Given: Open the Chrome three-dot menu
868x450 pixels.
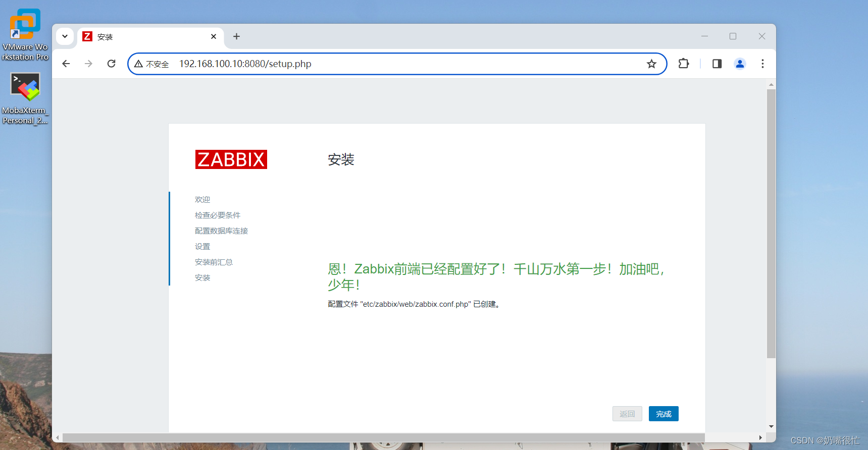Looking at the screenshot, I should 762,64.
